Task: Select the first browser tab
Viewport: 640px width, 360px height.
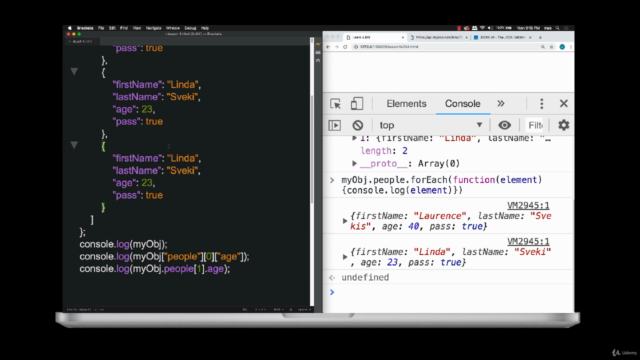Action: (x=376, y=38)
